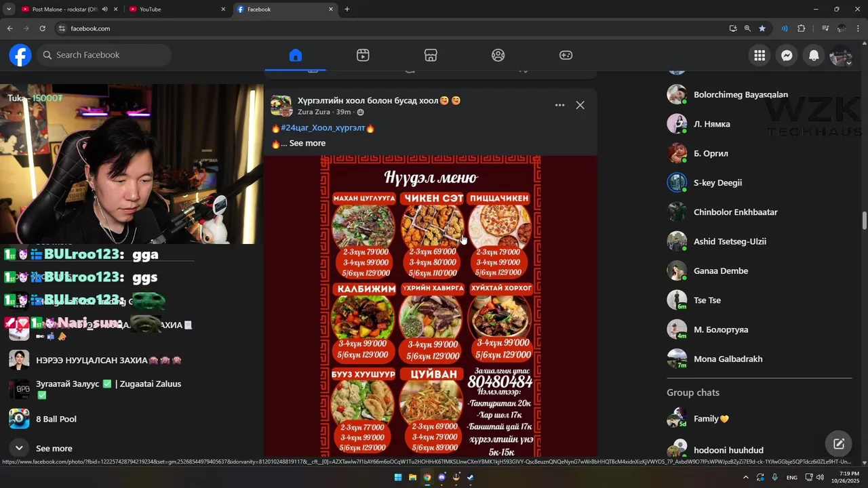Open tab search dropdown

(x=9, y=9)
